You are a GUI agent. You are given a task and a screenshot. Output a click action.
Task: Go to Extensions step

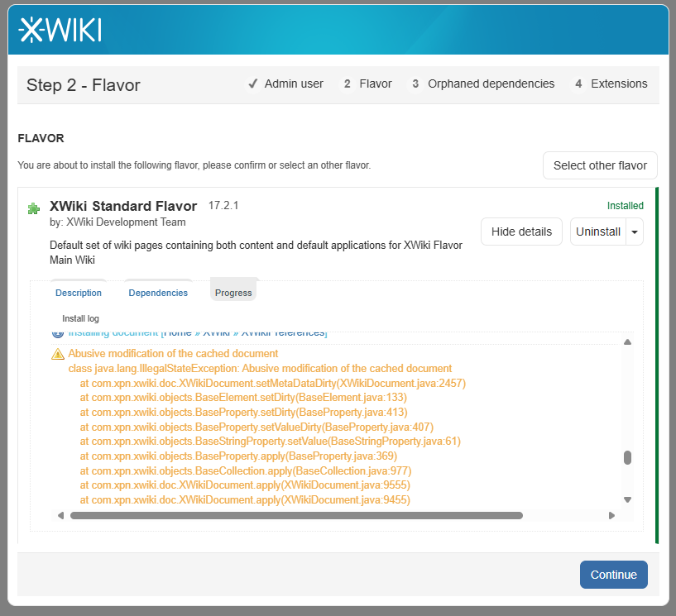(619, 84)
